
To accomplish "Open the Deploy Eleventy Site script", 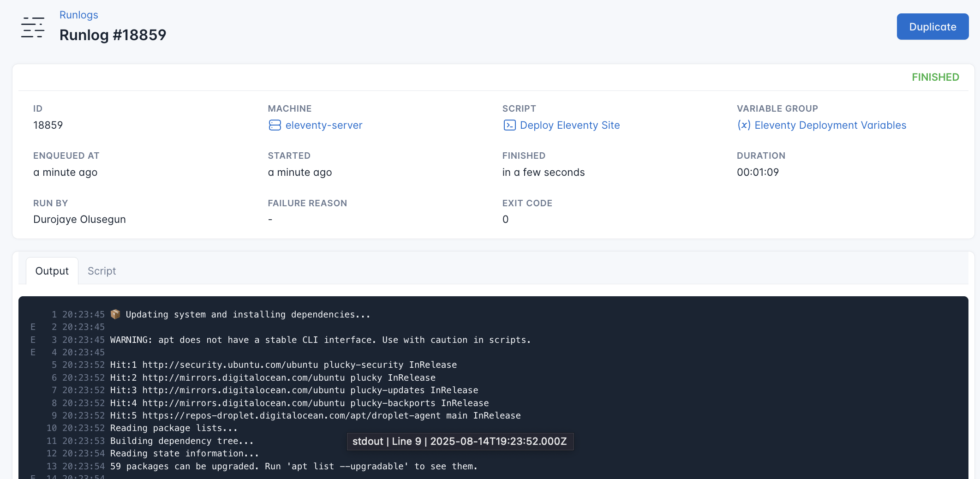I will [570, 125].
